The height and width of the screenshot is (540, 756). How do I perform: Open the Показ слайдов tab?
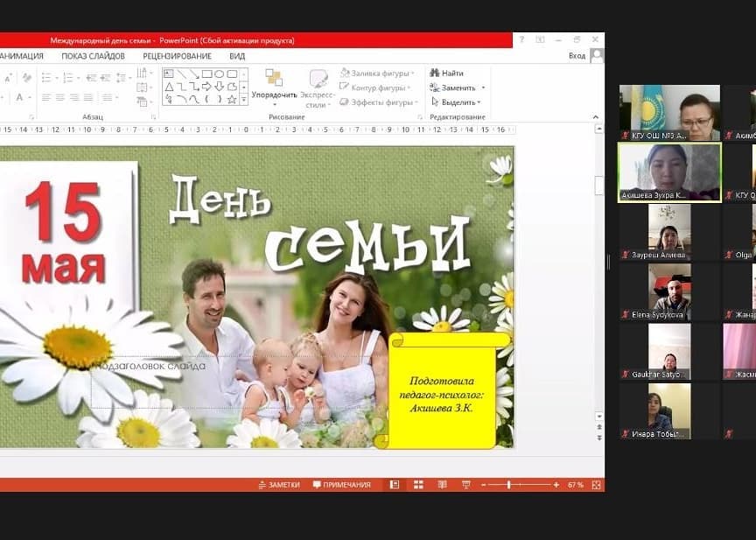pos(93,56)
